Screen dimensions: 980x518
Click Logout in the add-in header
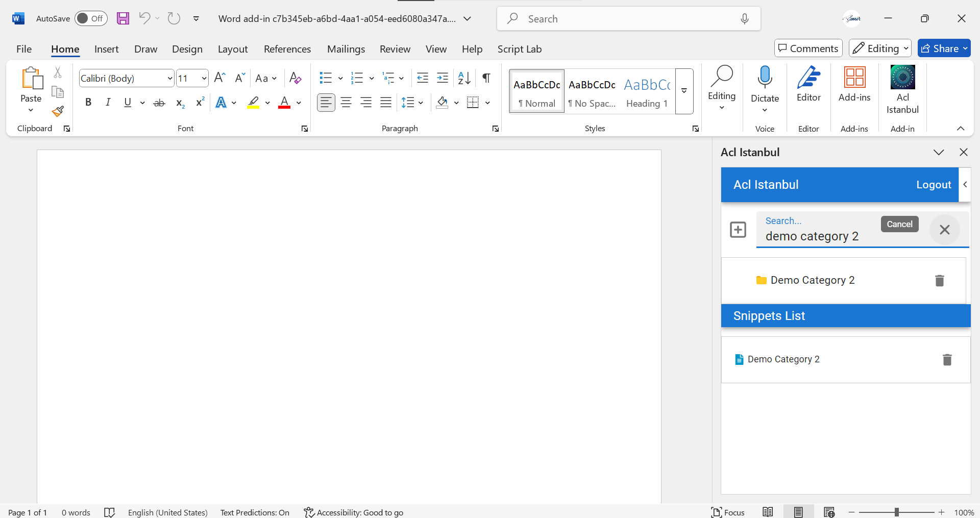pyautogui.click(x=933, y=185)
